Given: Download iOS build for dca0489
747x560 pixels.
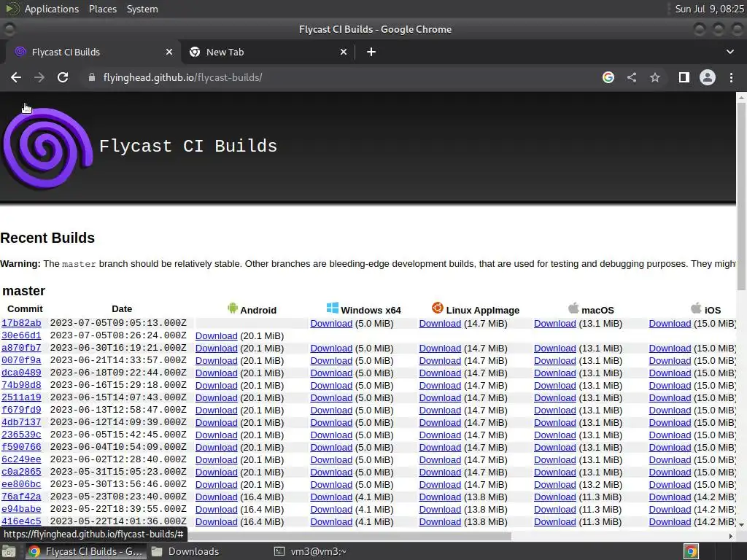Looking at the screenshot, I should click(x=670, y=373).
